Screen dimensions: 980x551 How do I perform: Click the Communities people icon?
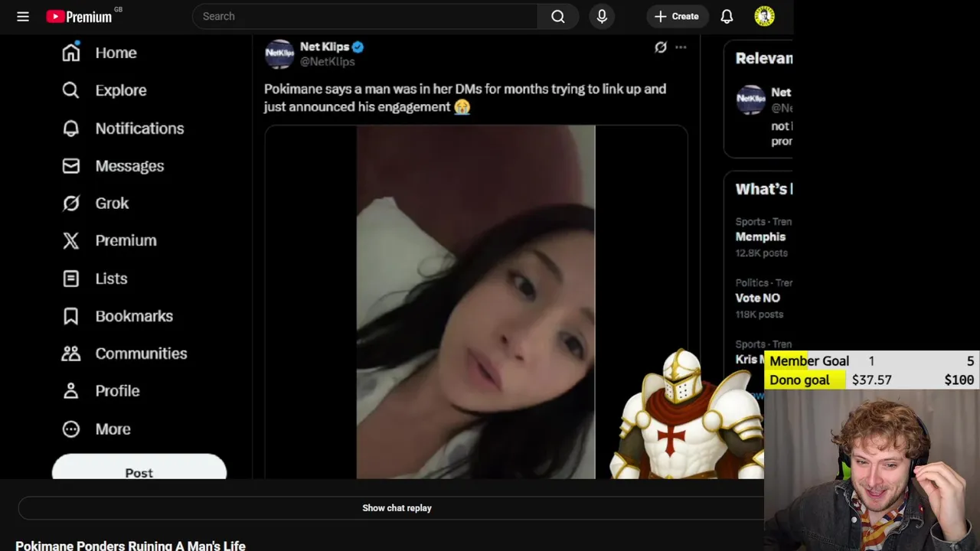[71, 354]
